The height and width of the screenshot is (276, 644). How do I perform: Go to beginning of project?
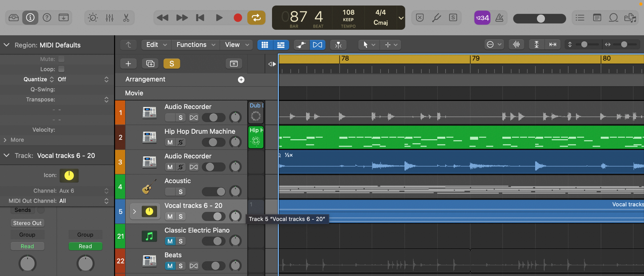(200, 18)
